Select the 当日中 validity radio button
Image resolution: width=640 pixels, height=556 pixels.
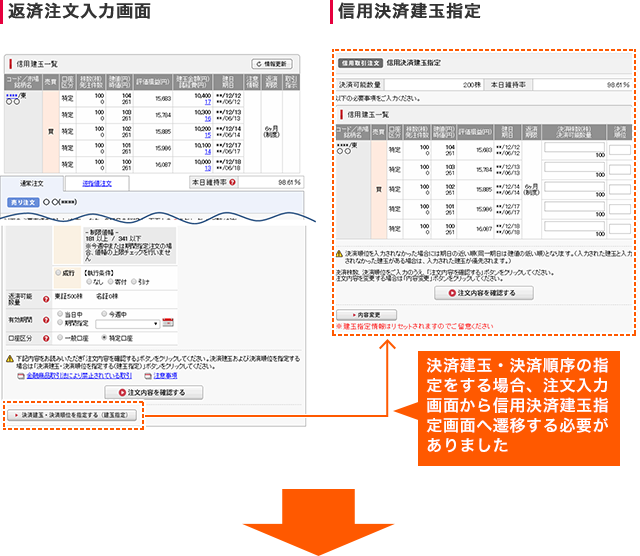(59, 314)
